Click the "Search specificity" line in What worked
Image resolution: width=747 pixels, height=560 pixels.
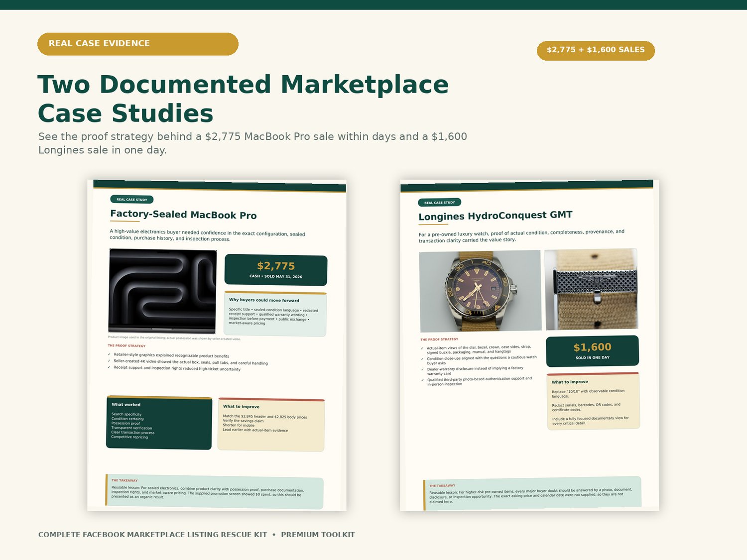tap(126, 414)
